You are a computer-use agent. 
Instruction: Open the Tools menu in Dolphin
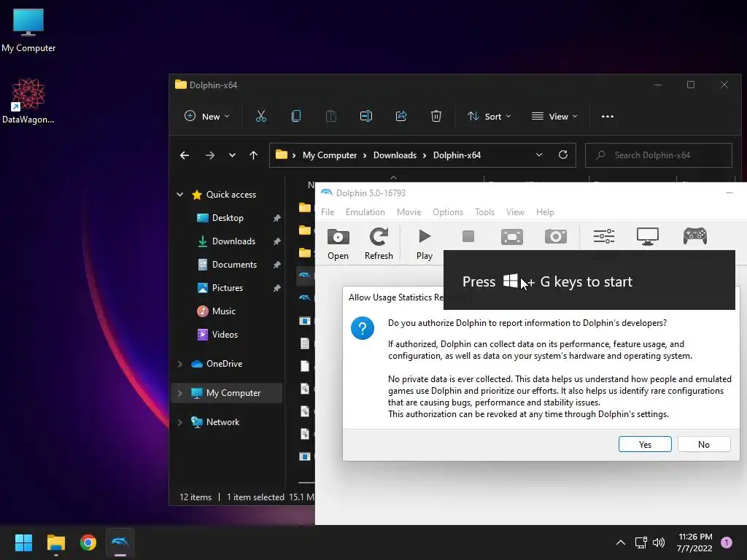pyautogui.click(x=484, y=212)
